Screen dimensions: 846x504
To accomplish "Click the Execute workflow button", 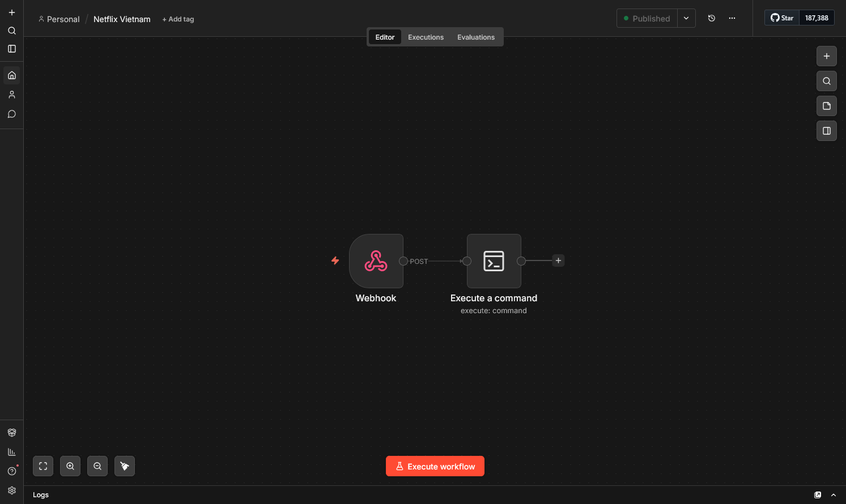I will [x=435, y=466].
